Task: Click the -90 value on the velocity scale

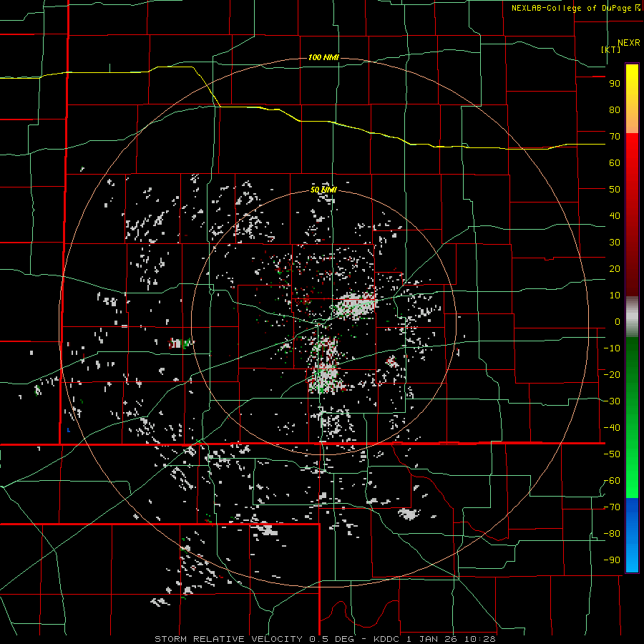Action: tap(612, 560)
